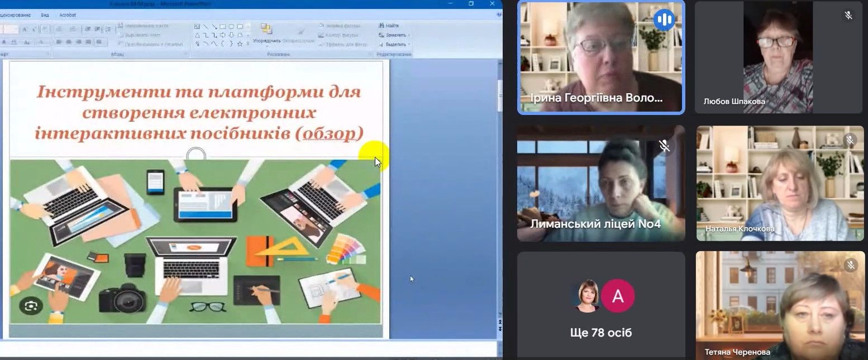Select the Arrow line shape

tap(214, 26)
